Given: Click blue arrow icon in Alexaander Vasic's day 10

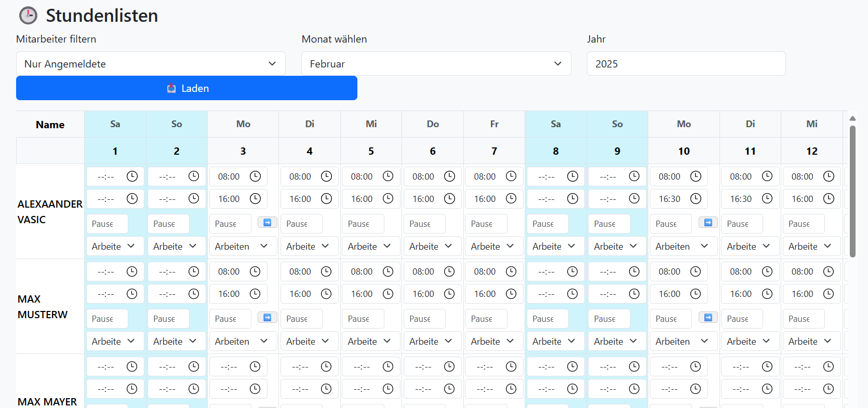Looking at the screenshot, I should pos(708,223).
